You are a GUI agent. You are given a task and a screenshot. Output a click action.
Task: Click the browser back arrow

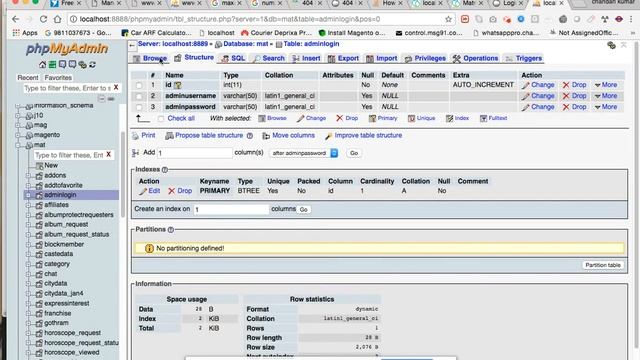coord(15,19)
